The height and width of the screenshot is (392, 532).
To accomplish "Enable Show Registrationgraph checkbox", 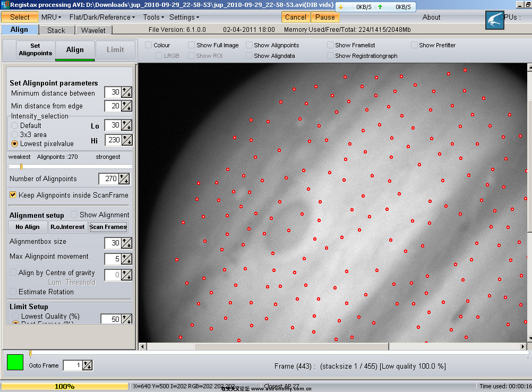I will (330, 56).
